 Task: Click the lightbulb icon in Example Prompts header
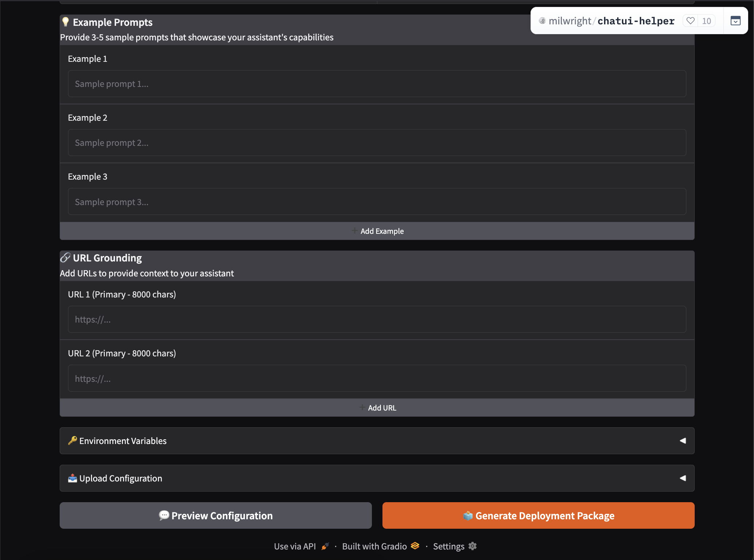coord(66,22)
